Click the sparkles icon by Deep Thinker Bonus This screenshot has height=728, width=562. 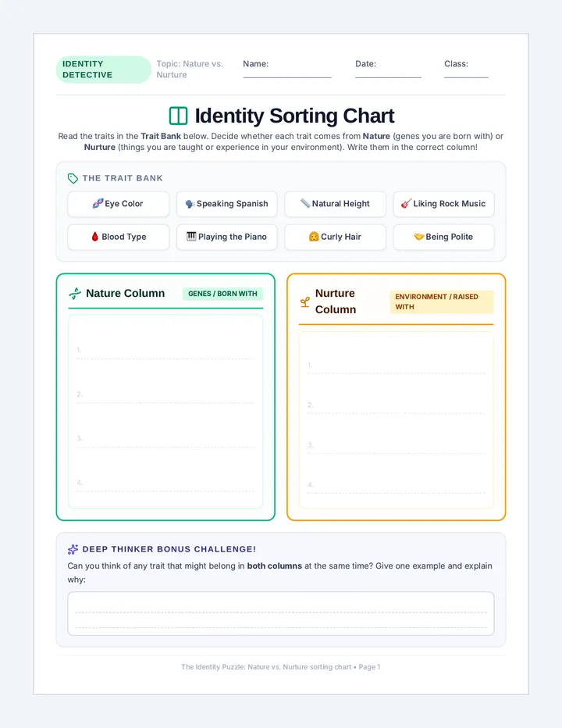pos(73,549)
